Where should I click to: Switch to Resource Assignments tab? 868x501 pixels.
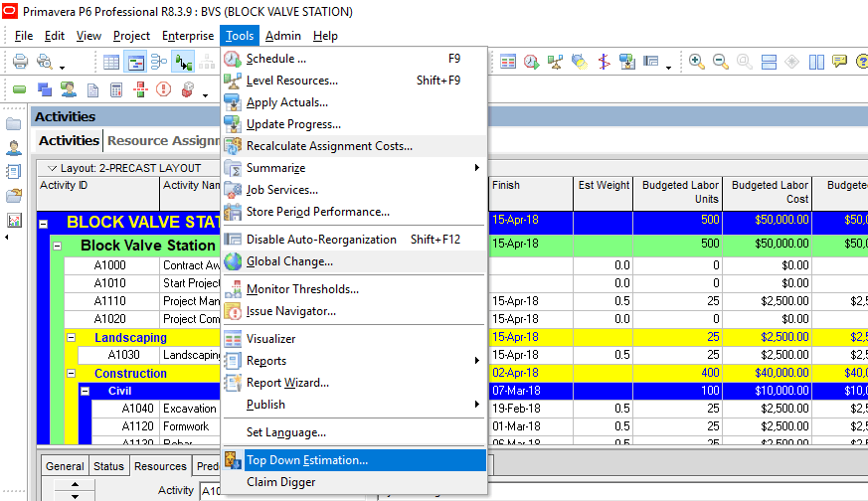click(x=164, y=140)
